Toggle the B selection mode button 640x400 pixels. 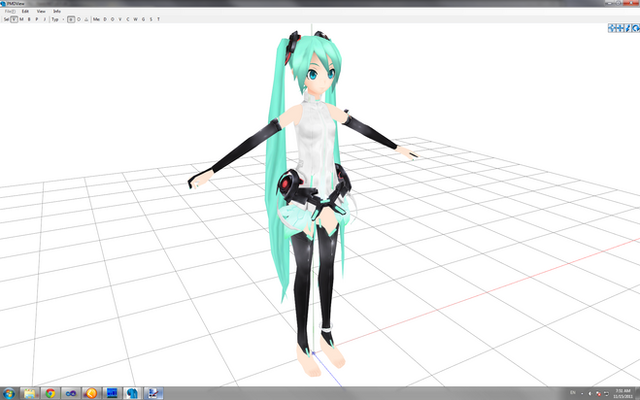(x=29, y=19)
